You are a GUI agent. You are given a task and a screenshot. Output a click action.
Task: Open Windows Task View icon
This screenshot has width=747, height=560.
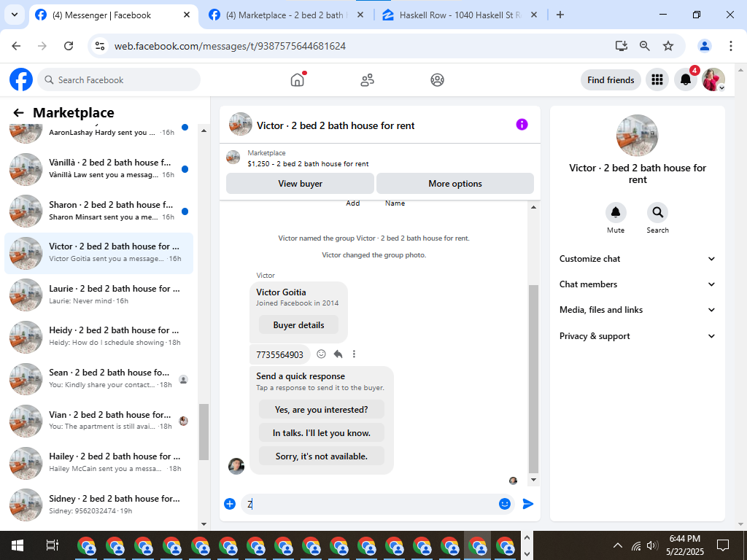click(x=52, y=545)
